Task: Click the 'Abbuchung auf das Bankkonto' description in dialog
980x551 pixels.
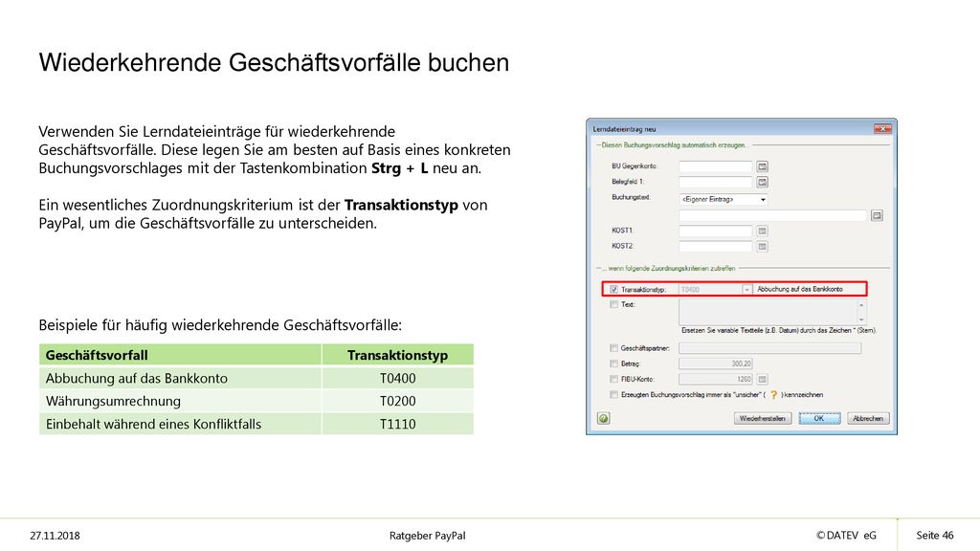Action: [800, 289]
